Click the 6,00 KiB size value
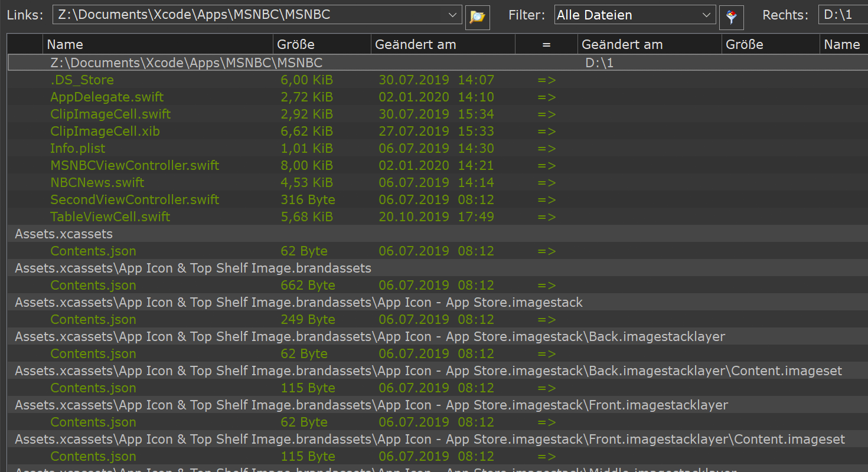The image size is (868, 472). pos(306,80)
